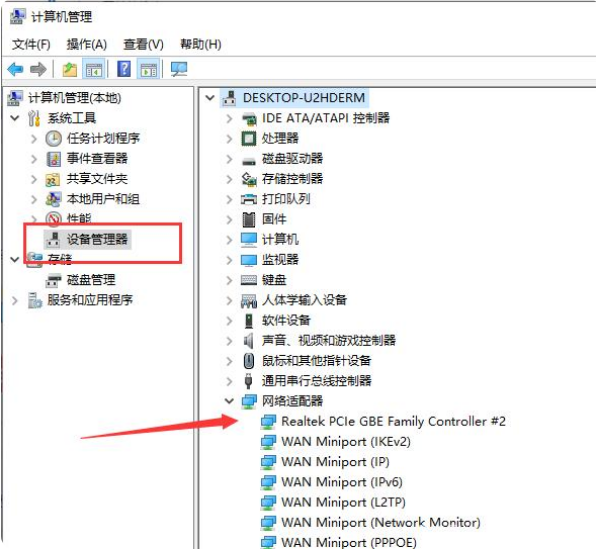Click the scan for hardware changes monitor icon

point(179,70)
